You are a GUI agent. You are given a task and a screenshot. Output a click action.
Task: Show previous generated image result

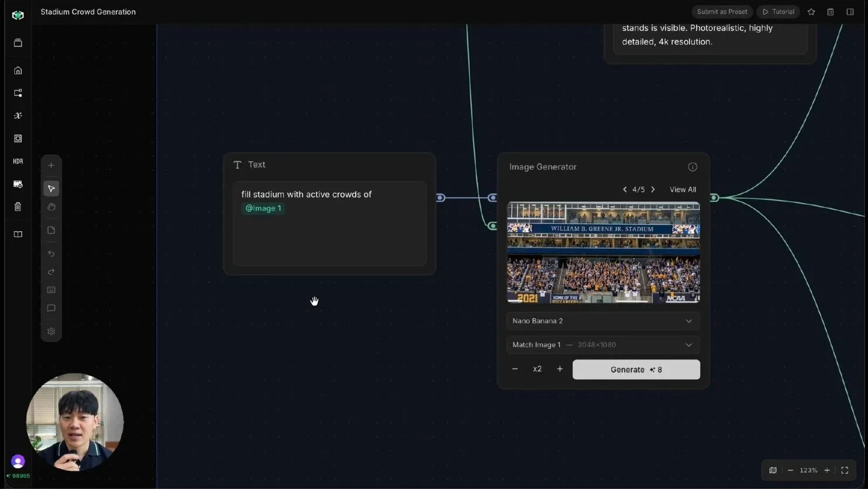click(x=625, y=190)
